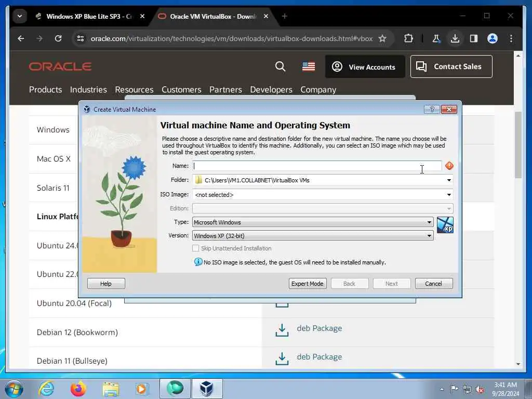
Task: Open the Version dropdown Windows XP (32-bit)
Action: (x=312, y=235)
